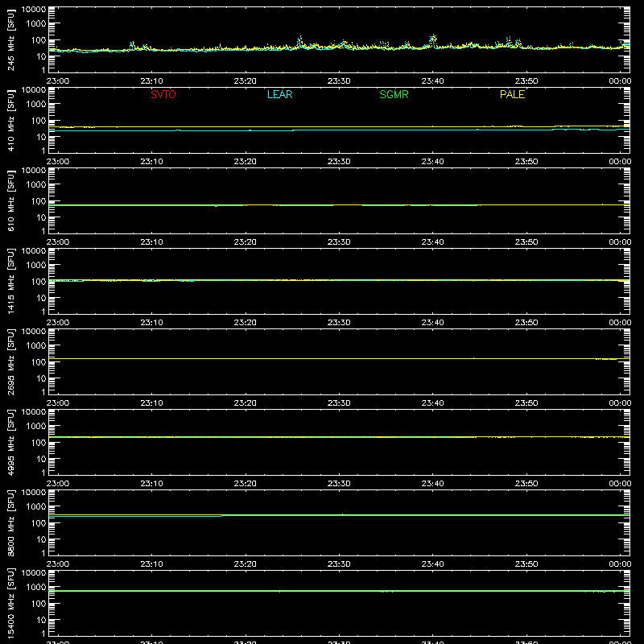The height and width of the screenshot is (644, 644).
Task: Select the 1415 MHz [SFU] axis title
Action: pyautogui.click(x=10, y=281)
